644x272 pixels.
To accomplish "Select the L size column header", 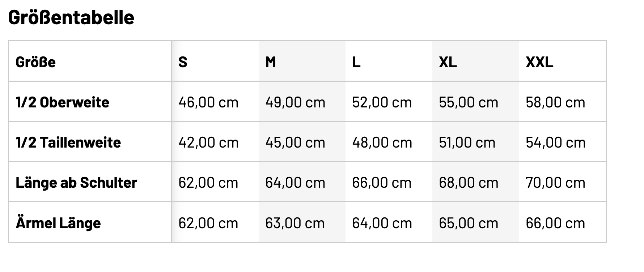I will click(356, 62).
